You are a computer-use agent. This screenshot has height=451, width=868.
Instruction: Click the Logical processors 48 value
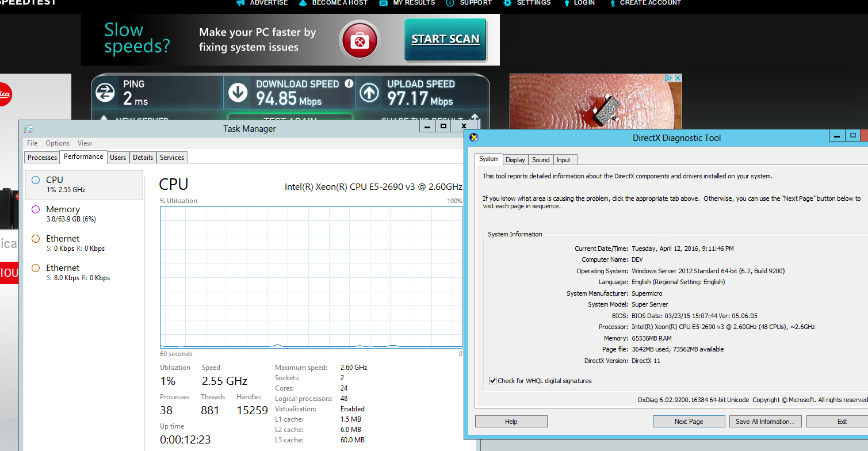[x=344, y=399]
